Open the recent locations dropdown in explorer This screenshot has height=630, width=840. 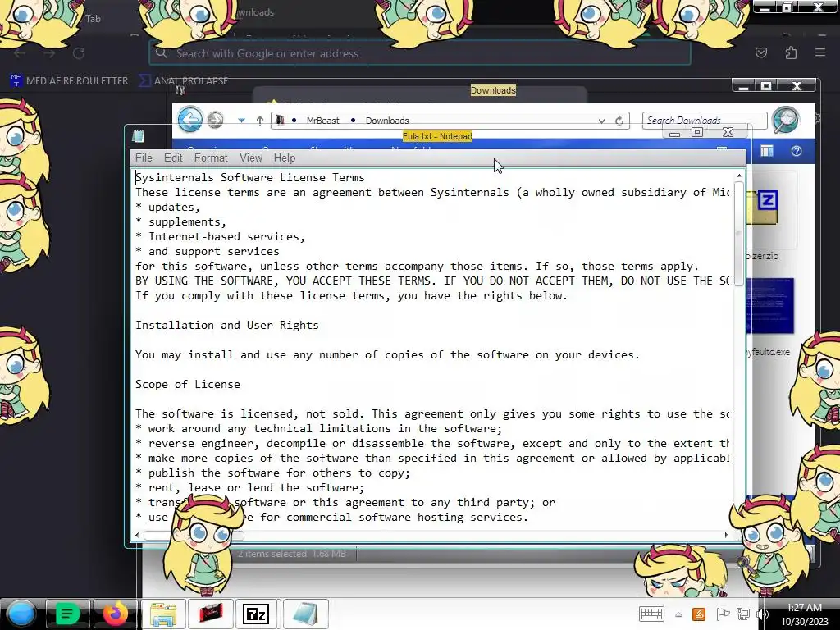pos(242,121)
